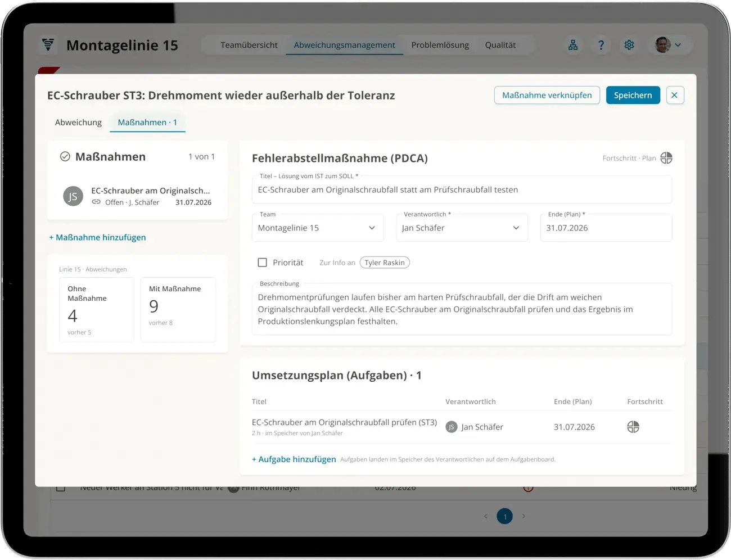This screenshot has width=731, height=560.
Task: Click + Aufgabe hinzufügen link
Action: (x=294, y=459)
